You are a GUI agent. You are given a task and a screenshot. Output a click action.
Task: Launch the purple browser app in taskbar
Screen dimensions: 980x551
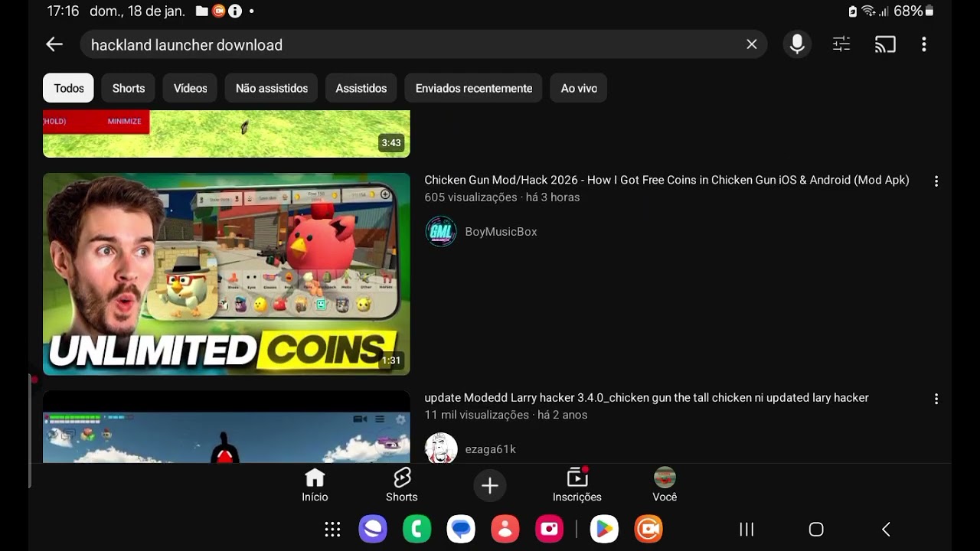tap(373, 529)
